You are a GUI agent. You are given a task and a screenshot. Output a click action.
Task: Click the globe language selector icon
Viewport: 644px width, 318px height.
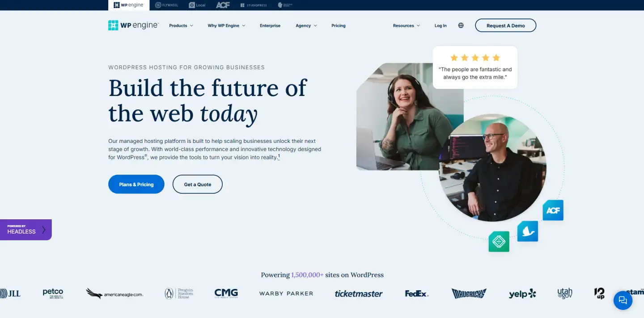(461, 25)
